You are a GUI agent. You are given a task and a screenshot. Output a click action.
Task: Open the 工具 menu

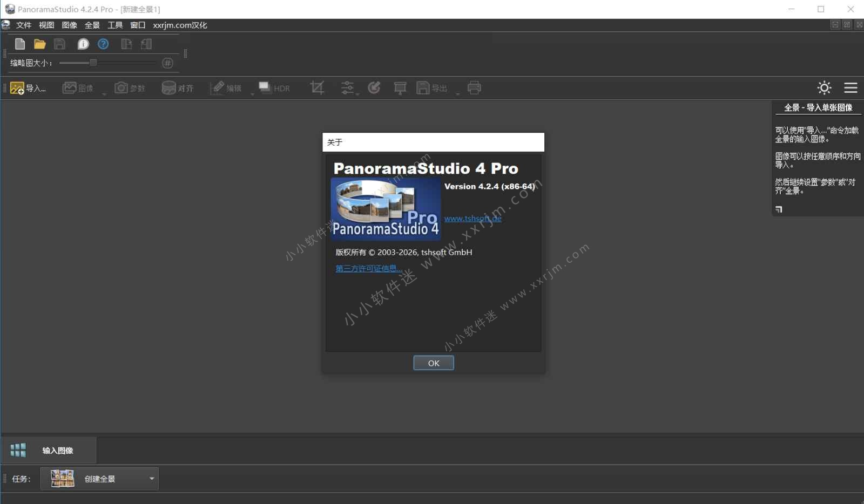115,25
